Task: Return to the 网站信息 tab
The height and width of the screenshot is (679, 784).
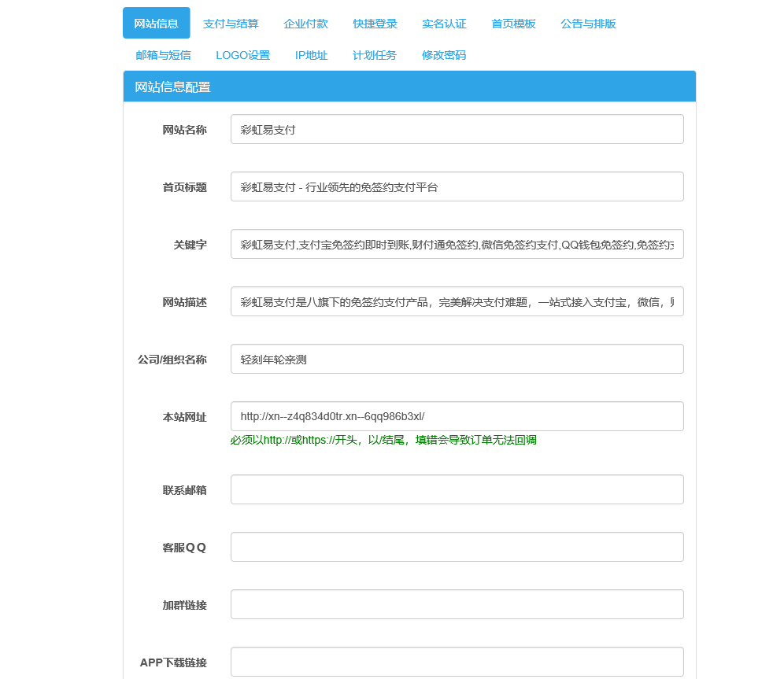Action: tap(156, 24)
